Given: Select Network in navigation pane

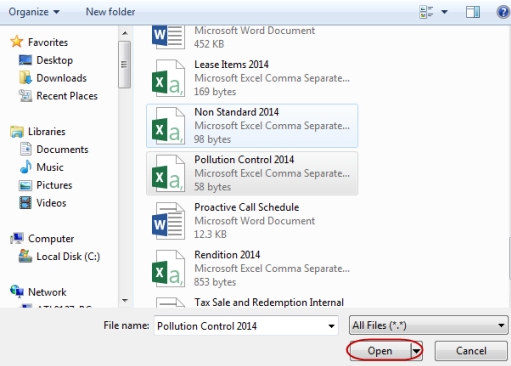Looking at the screenshot, I should (47, 292).
